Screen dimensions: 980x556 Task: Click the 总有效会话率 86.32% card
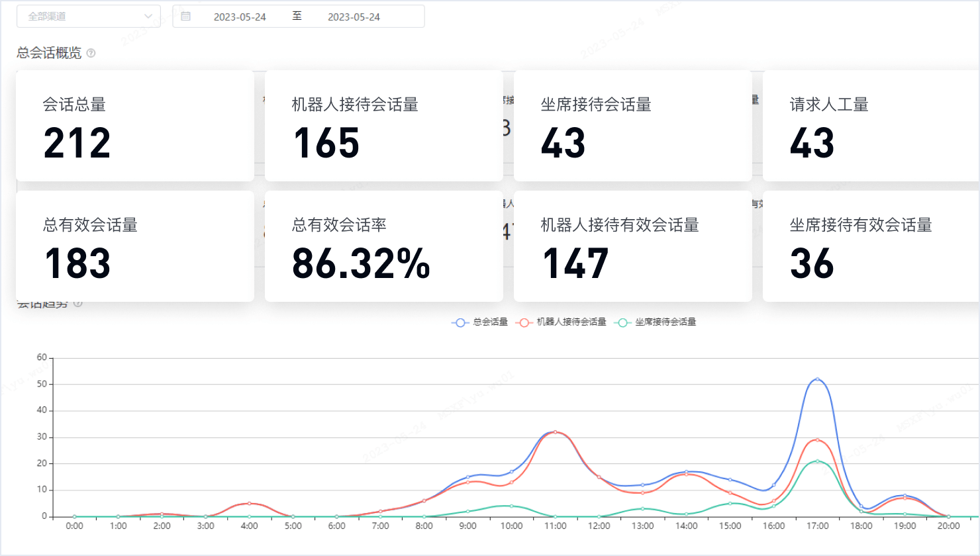coord(384,246)
